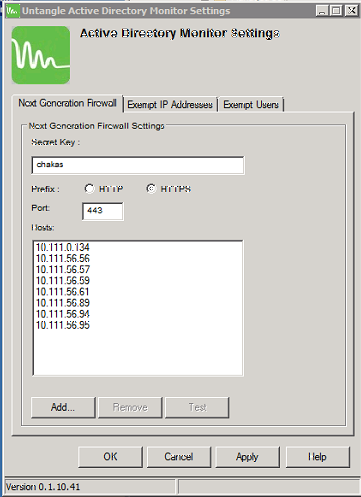Viewport: 361px width, 497px height.
Task: Select host 10.111.56.95 in the list
Action: coord(63,325)
